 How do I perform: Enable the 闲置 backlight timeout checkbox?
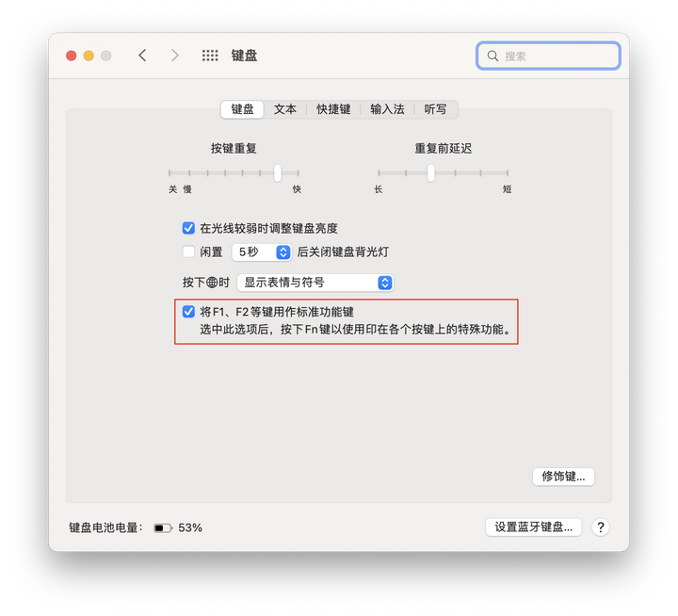click(188, 251)
